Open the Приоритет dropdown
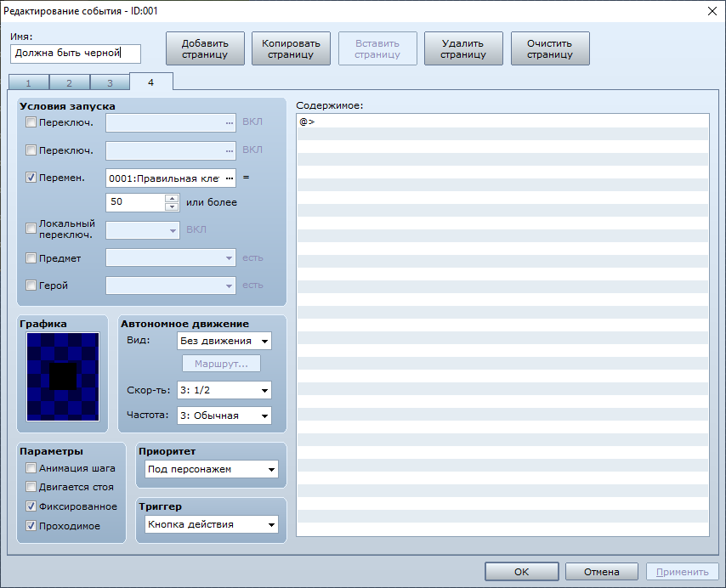This screenshot has height=588, width=726. click(212, 469)
